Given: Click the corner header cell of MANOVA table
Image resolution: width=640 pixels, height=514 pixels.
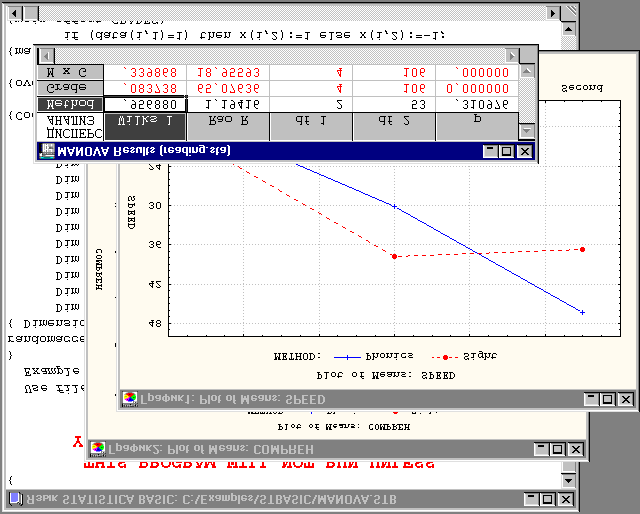Looking at the screenshot, I should coord(70,126).
